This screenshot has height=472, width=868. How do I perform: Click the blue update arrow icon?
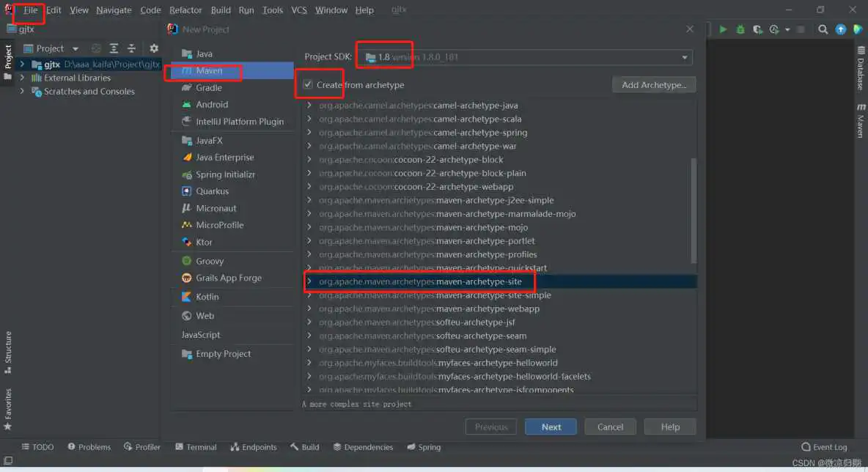click(841, 29)
